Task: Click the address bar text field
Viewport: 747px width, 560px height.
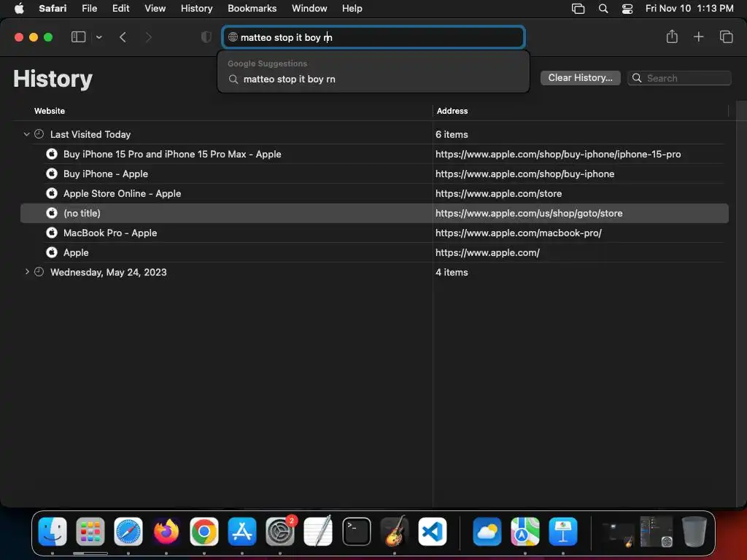Action: coord(373,37)
